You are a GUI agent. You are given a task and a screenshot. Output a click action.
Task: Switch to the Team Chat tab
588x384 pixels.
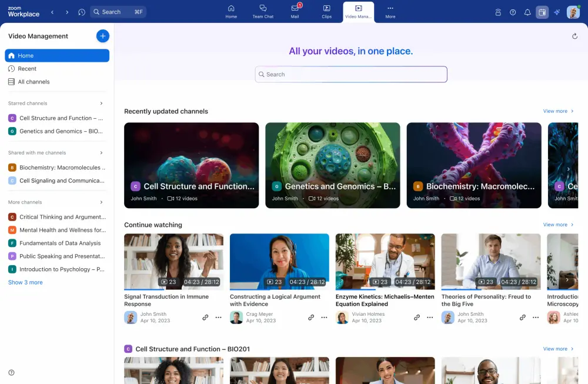coord(263,11)
